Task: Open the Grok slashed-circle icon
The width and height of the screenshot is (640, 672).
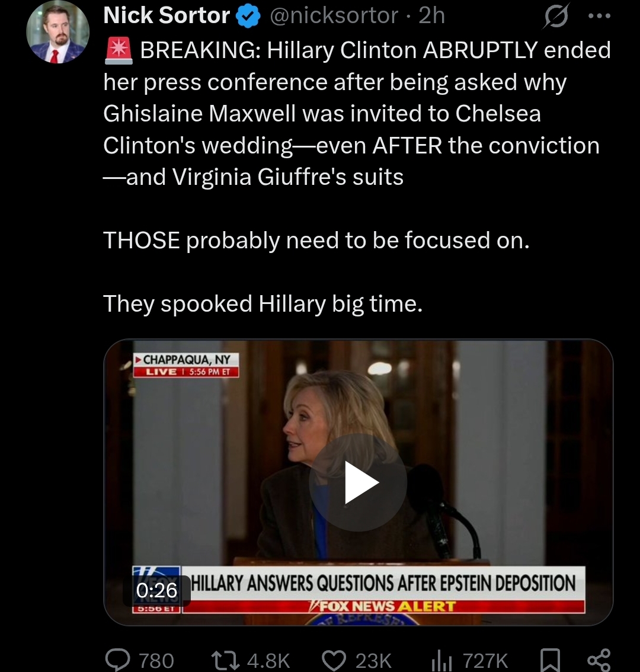Action: (x=557, y=16)
